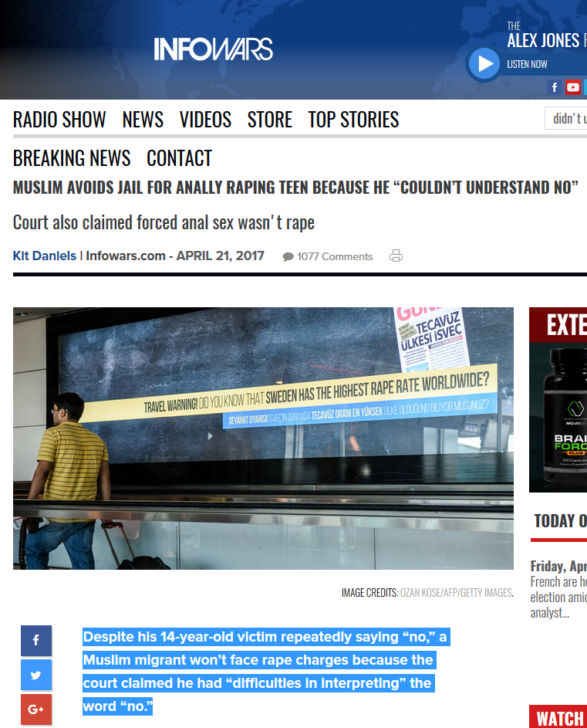Image resolution: width=587 pixels, height=728 pixels.
Task: Open the 1077 Comments link
Action: 335,257
